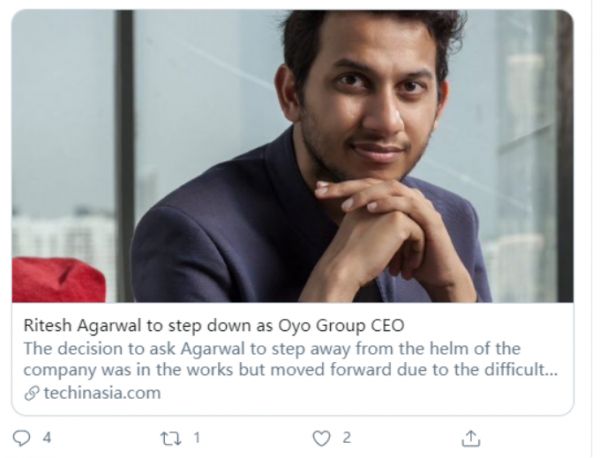Click the reply count of 4

(46, 438)
